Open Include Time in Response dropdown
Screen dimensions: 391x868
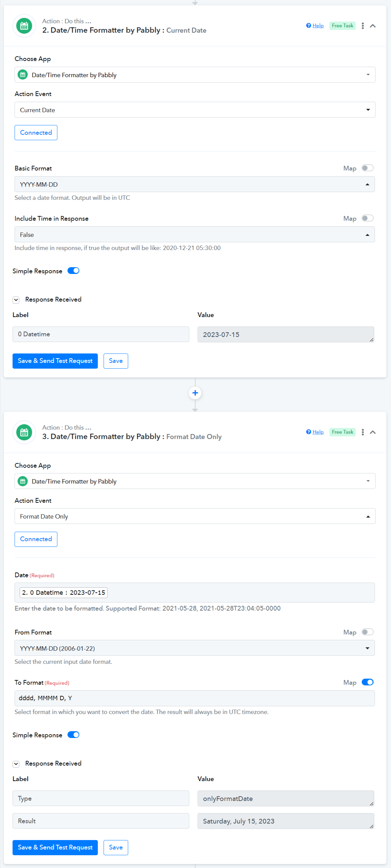[x=194, y=235]
